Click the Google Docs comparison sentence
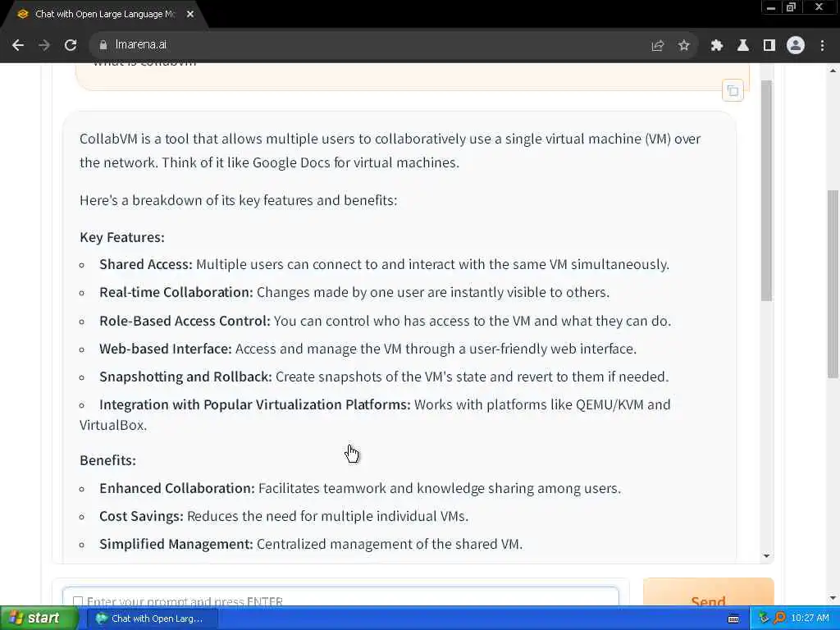 point(311,163)
